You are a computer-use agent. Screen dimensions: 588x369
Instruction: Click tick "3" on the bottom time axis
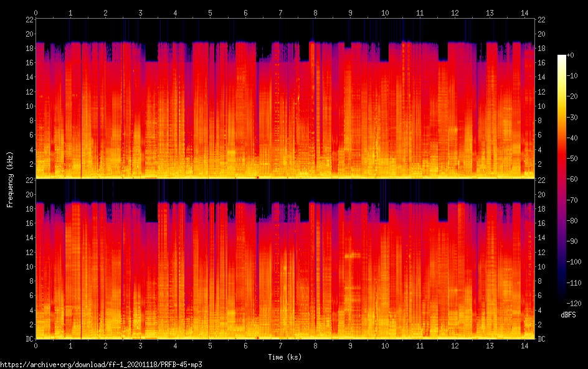[x=140, y=346]
